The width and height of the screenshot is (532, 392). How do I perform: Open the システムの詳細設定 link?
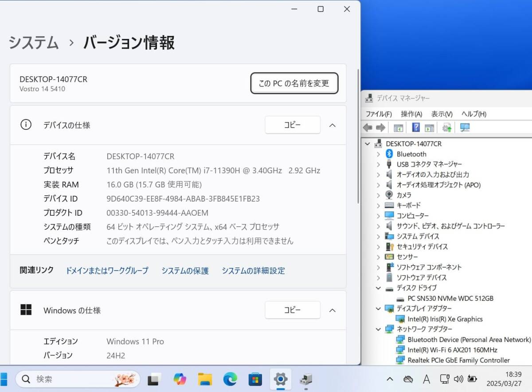(253, 271)
